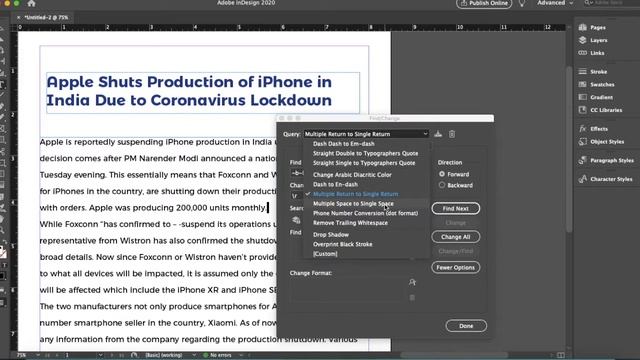This screenshot has width=640, height=360.
Task: Click the Change Format box
Action: tap(347, 289)
